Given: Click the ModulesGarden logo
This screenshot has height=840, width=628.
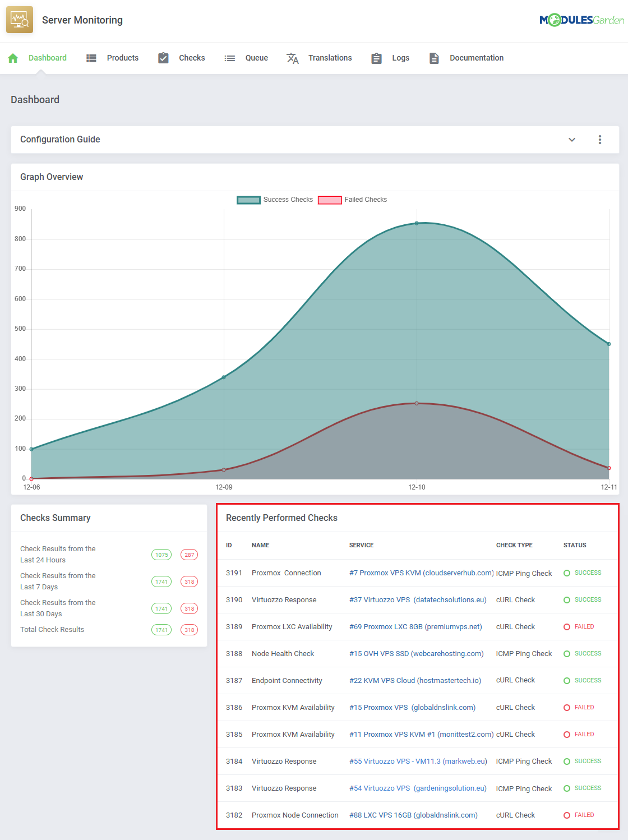Looking at the screenshot, I should point(581,20).
